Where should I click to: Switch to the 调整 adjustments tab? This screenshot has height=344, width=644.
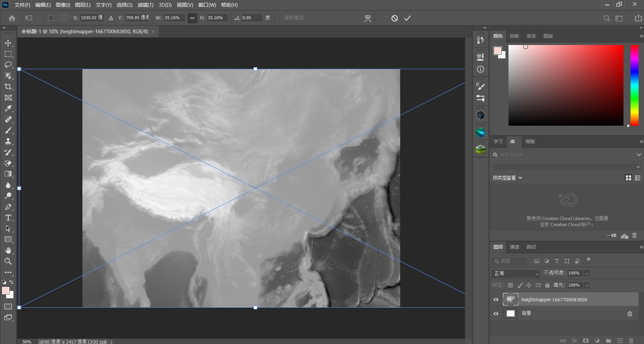[530, 141]
